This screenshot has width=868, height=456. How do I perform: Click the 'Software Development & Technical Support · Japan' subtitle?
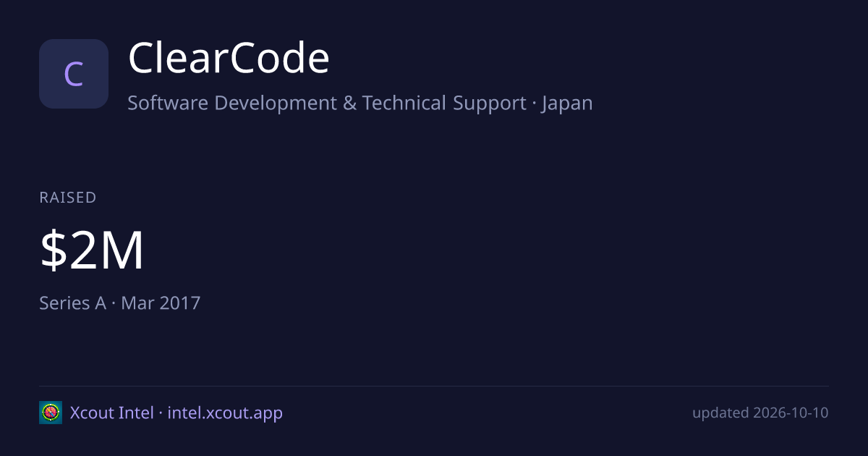pyautogui.click(x=360, y=103)
